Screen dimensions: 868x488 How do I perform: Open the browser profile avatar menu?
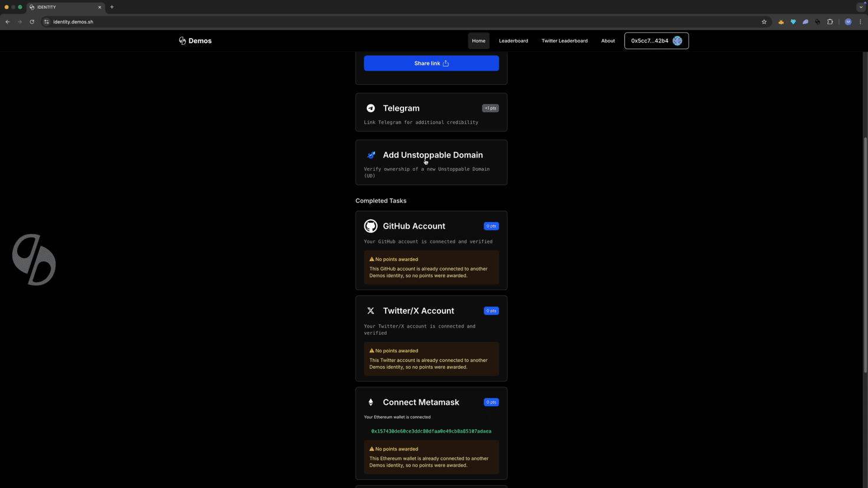pos(848,22)
